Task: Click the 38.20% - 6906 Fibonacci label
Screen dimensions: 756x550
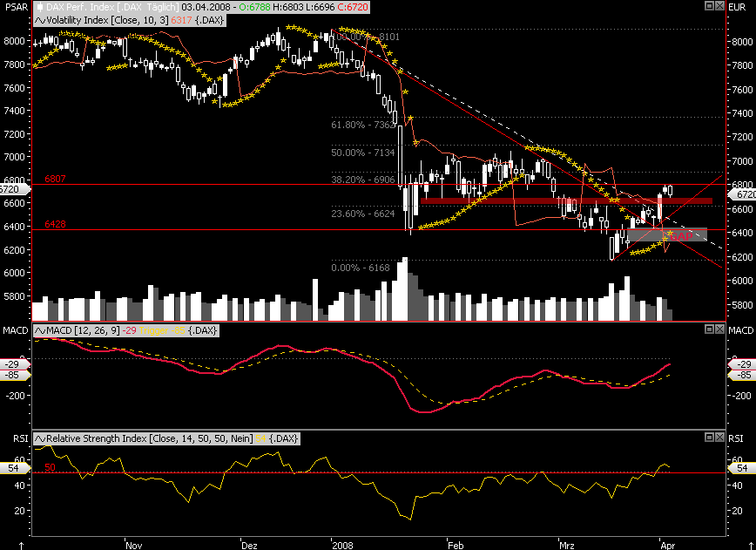Action: pos(363,180)
